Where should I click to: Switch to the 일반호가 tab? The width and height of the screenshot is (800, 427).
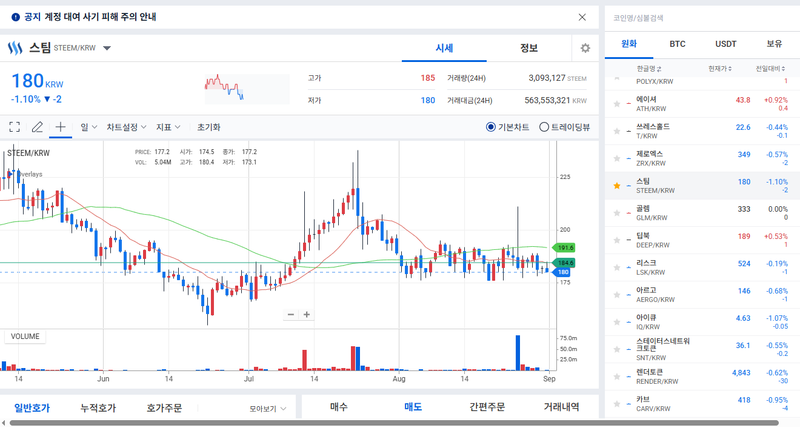[32, 408]
